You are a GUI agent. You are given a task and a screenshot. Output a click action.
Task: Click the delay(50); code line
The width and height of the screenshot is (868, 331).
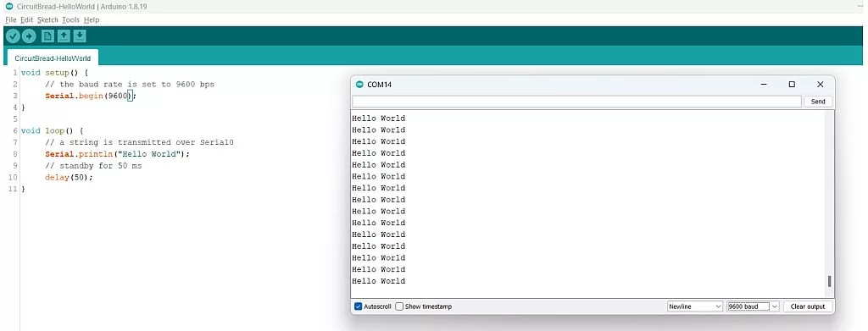(70, 178)
